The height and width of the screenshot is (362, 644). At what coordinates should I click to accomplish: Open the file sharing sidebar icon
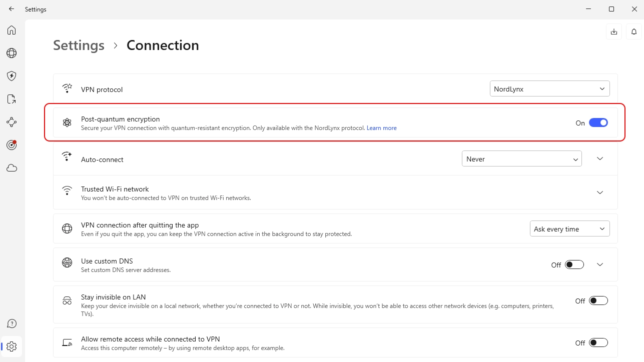(x=12, y=99)
